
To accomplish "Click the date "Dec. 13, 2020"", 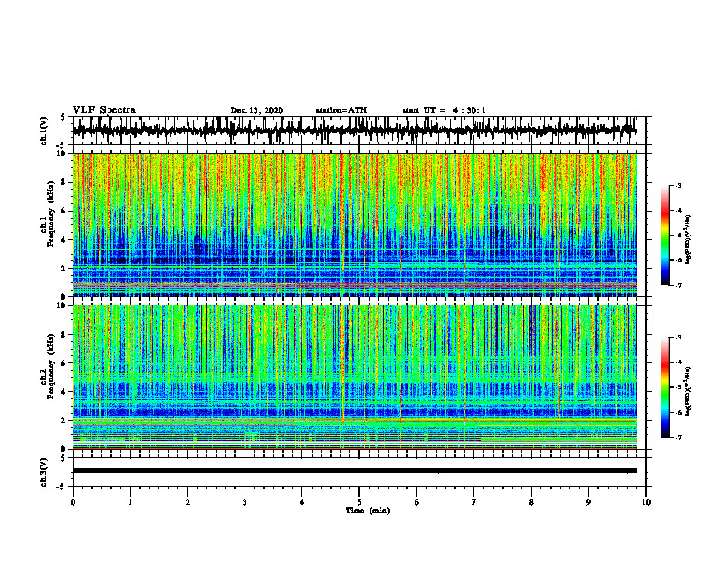I will (x=256, y=110).
